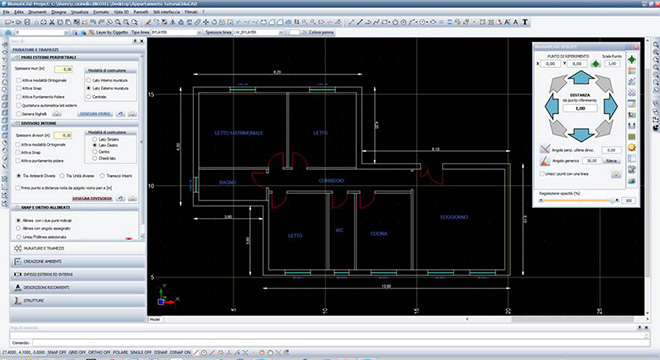
Task: Adjust the Regolazione opacità slider
Action: [579, 200]
